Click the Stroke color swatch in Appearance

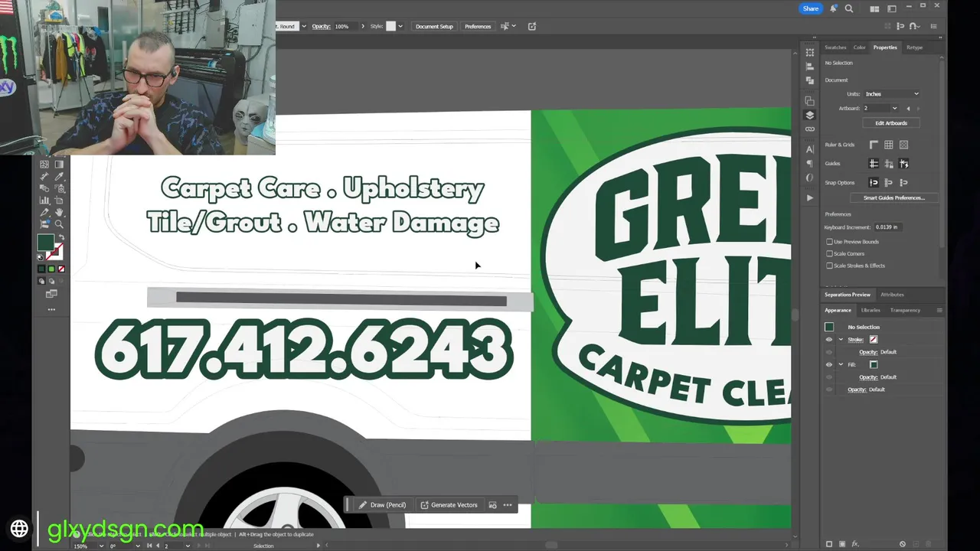pos(874,340)
